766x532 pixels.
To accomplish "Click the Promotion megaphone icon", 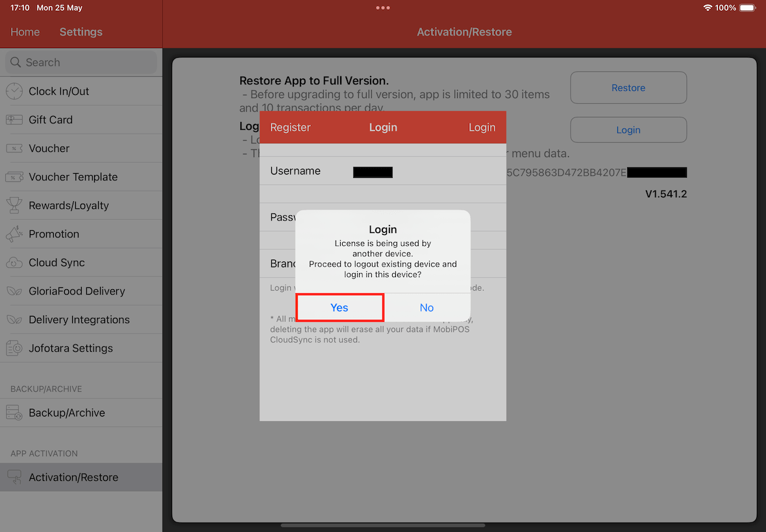I will coord(14,234).
